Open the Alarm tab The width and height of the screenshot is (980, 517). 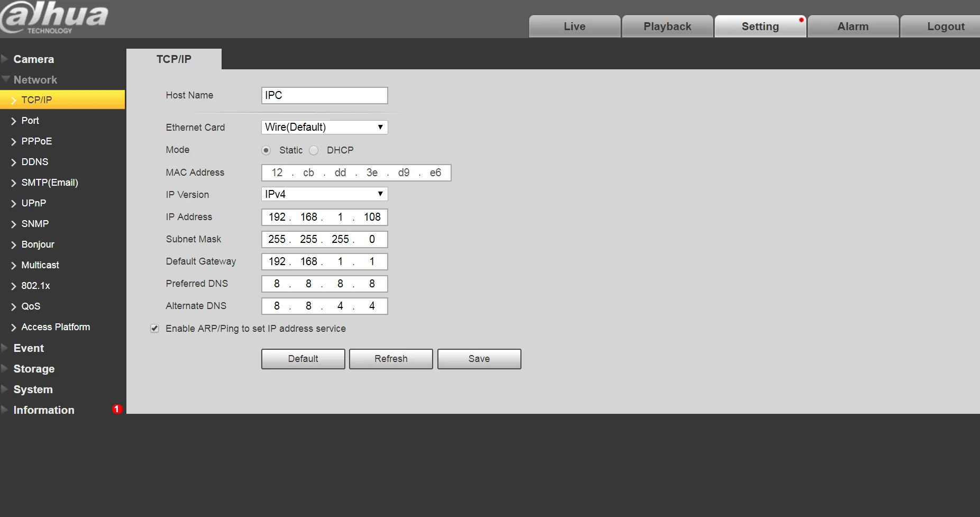[853, 26]
